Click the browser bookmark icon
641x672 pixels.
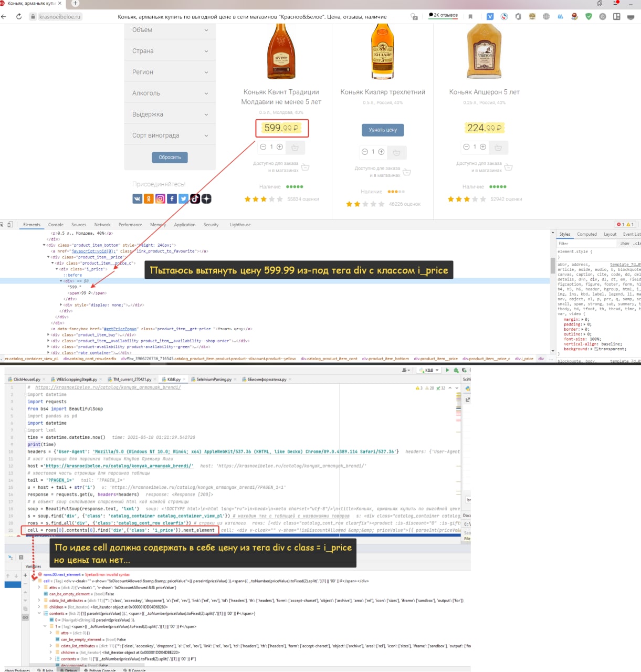click(470, 16)
